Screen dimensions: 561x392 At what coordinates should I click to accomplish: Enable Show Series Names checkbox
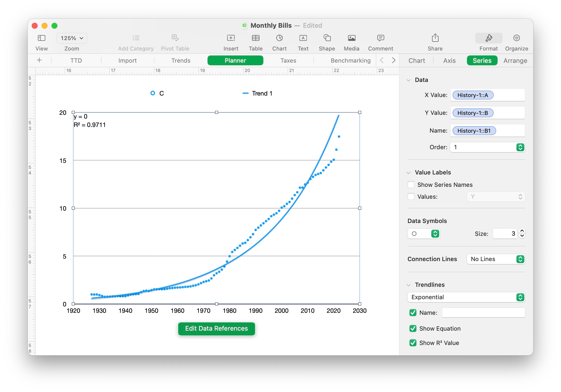pyautogui.click(x=411, y=185)
